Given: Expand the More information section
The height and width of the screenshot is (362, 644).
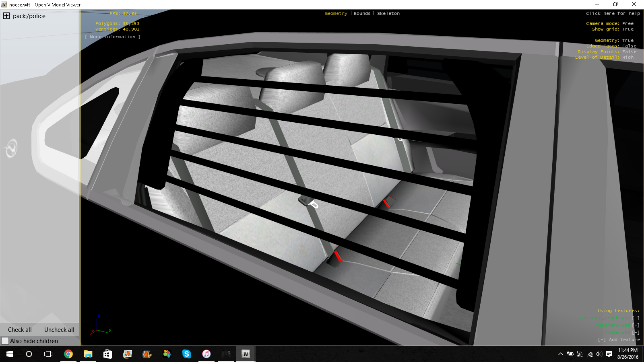Looking at the screenshot, I should [113, 37].
